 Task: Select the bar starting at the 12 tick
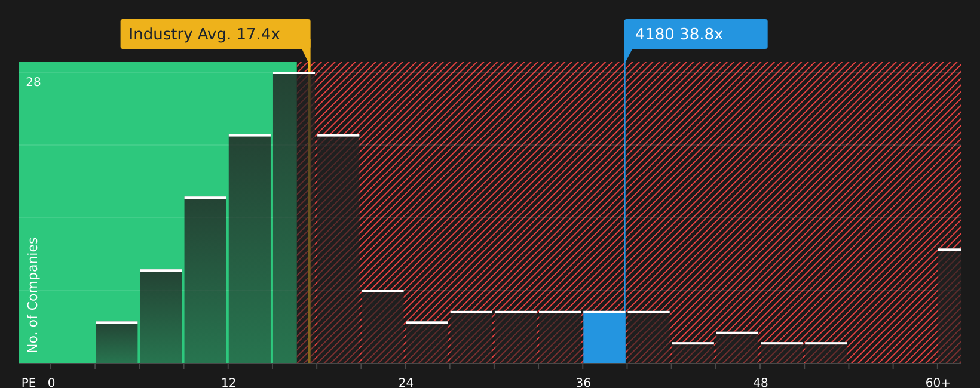(250, 249)
